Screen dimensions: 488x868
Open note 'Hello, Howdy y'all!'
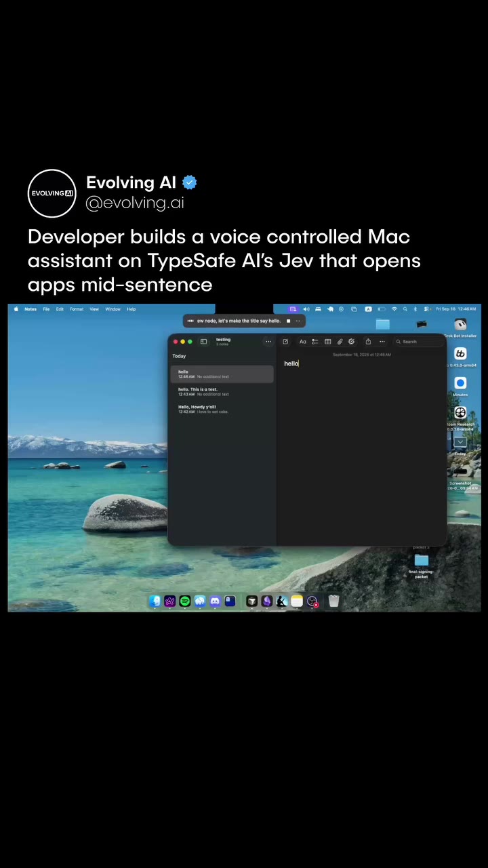tap(222, 409)
